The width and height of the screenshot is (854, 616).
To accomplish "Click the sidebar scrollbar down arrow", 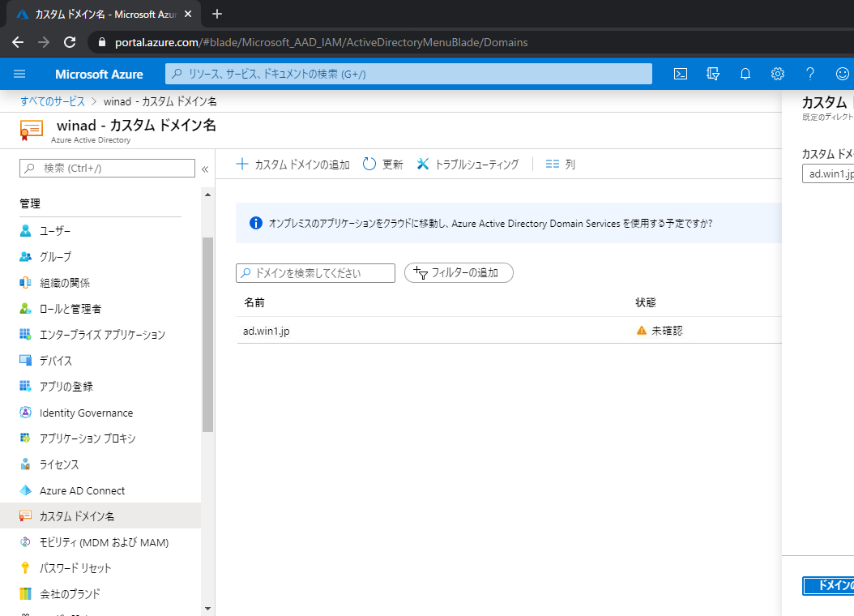I will [x=207, y=609].
